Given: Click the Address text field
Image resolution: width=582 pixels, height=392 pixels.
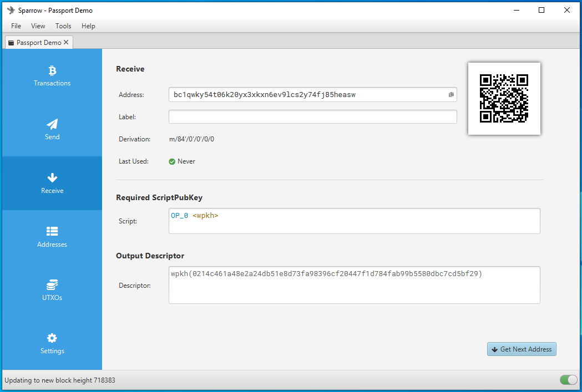Looking at the screenshot, I should [312, 95].
